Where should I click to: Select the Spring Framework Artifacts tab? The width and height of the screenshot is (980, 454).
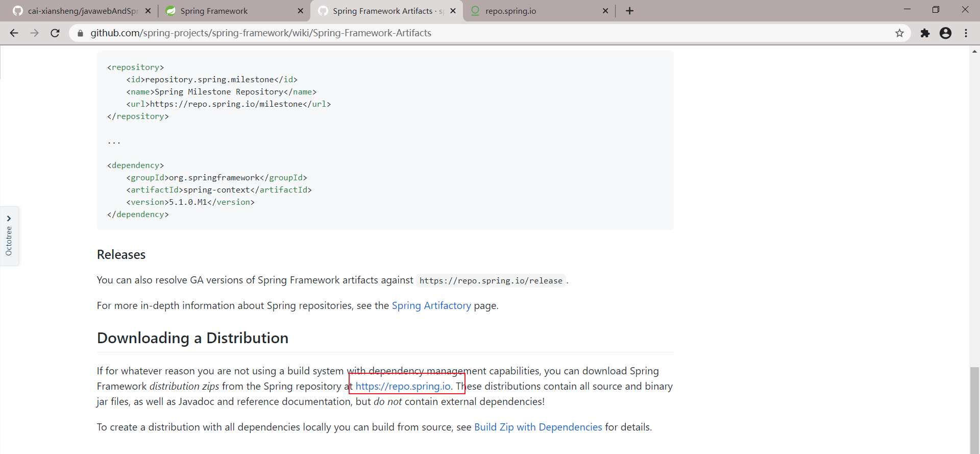385,11
